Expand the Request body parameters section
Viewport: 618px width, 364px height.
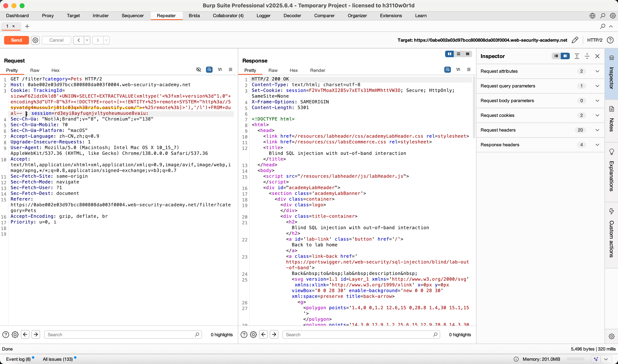[x=540, y=100]
